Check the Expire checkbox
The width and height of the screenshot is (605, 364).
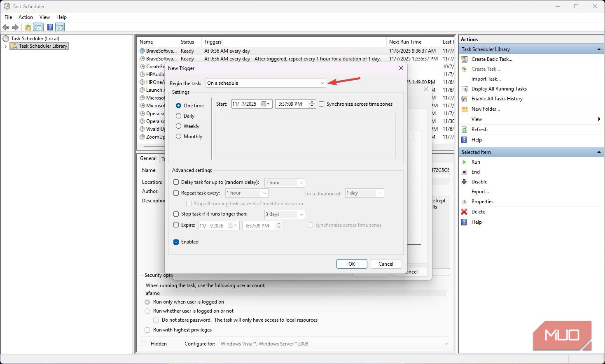tap(176, 225)
